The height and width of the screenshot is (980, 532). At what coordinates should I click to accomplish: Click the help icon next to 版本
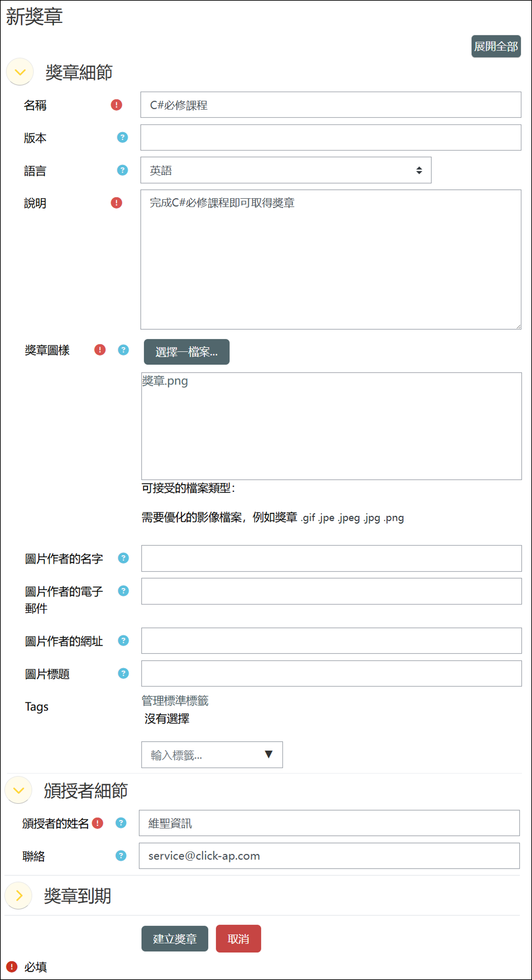tap(122, 137)
